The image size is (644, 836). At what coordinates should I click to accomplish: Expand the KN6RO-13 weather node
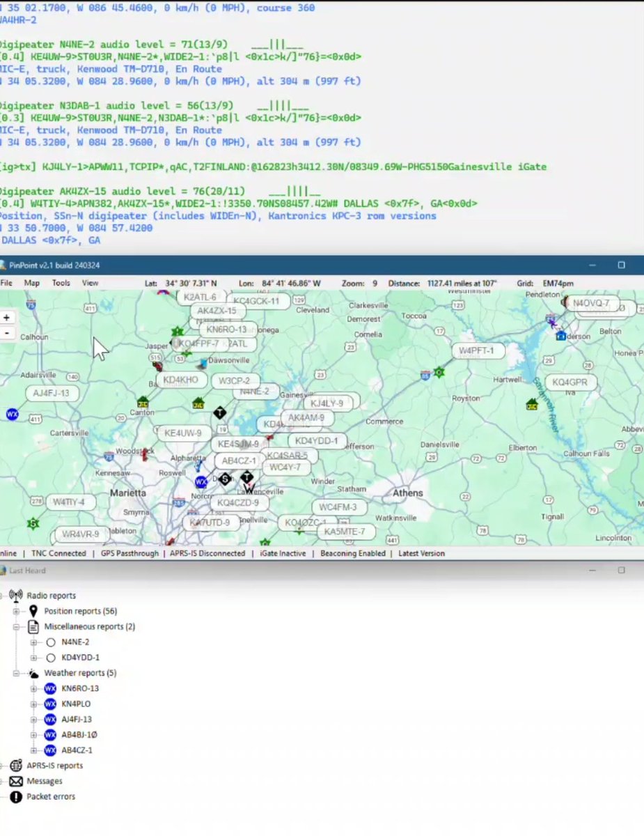(x=33, y=689)
